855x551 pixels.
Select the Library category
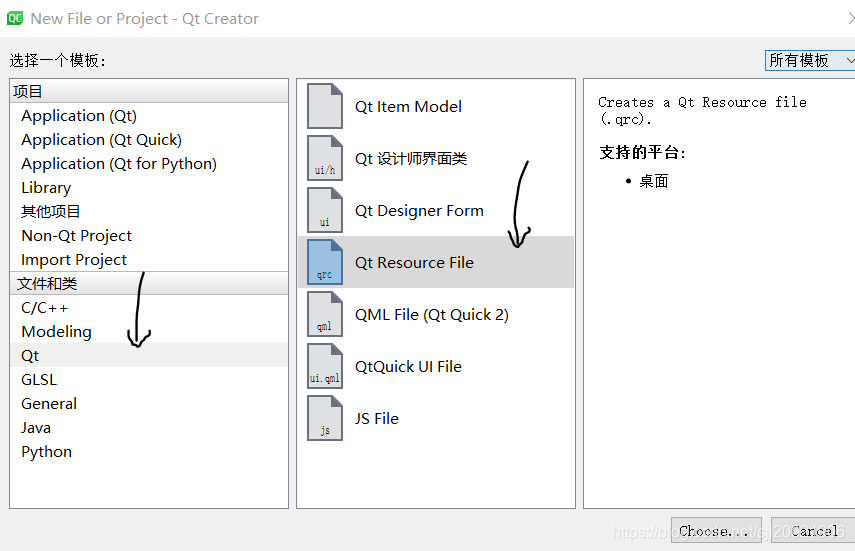pyautogui.click(x=149, y=188)
